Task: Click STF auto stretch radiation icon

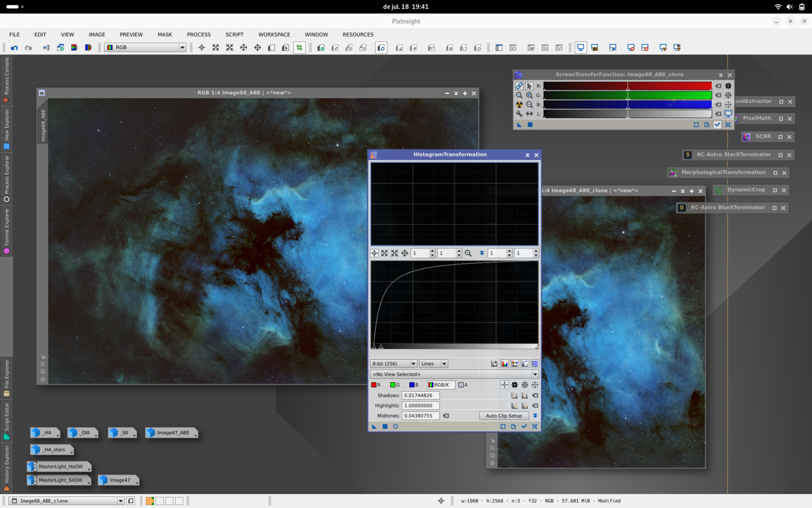Action: 519,104
